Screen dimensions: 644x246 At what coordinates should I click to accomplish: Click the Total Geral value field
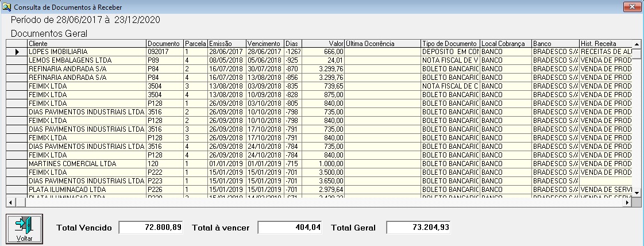[418, 228]
